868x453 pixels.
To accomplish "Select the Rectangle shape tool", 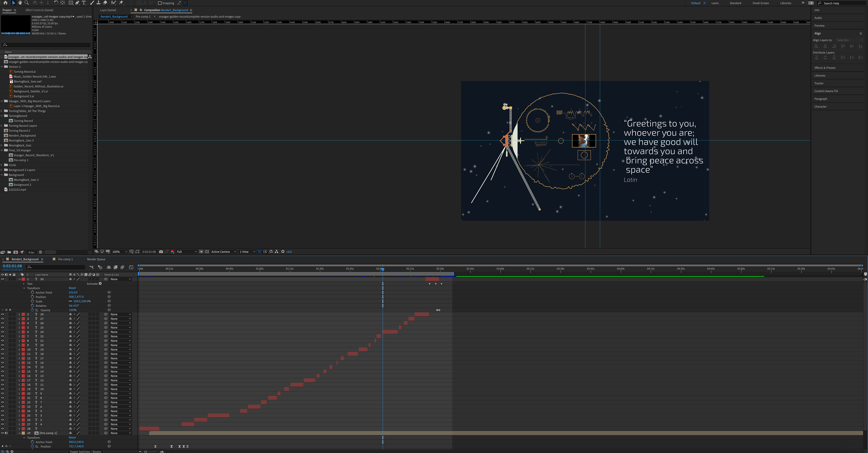I will (x=71, y=3).
